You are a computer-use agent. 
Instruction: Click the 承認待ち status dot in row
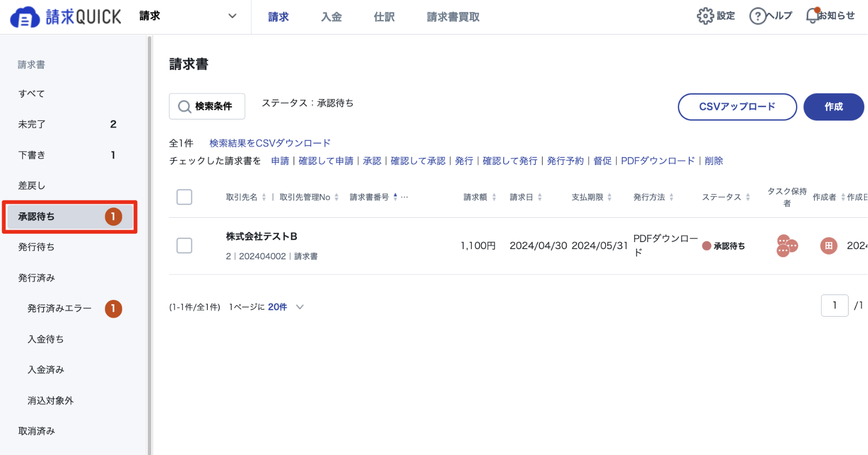click(x=706, y=246)
